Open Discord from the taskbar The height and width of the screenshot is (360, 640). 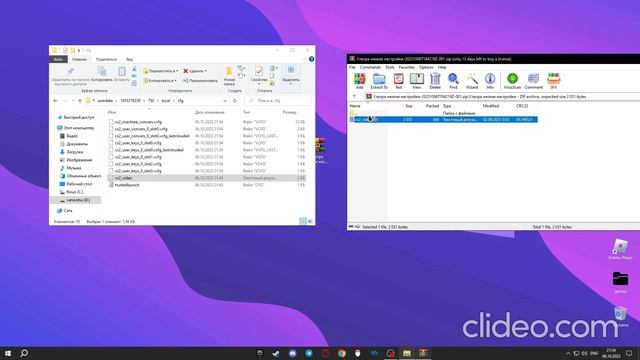[x=292, y=353]
